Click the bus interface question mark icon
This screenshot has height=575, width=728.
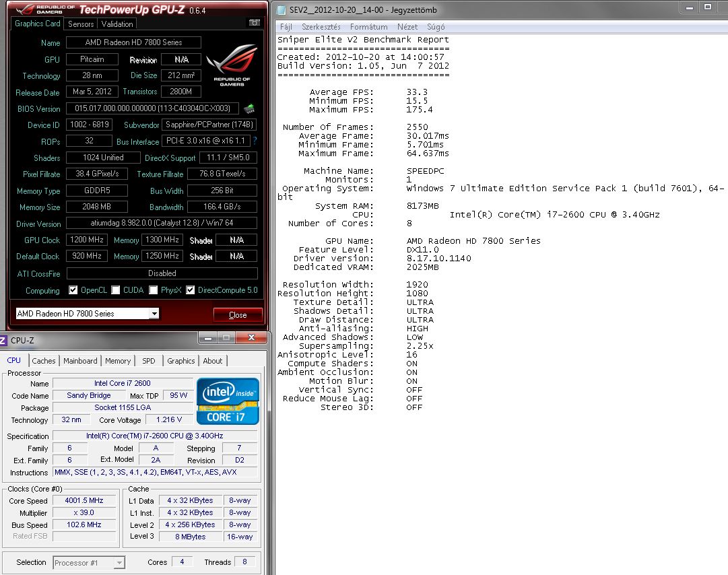coord(255,141)
